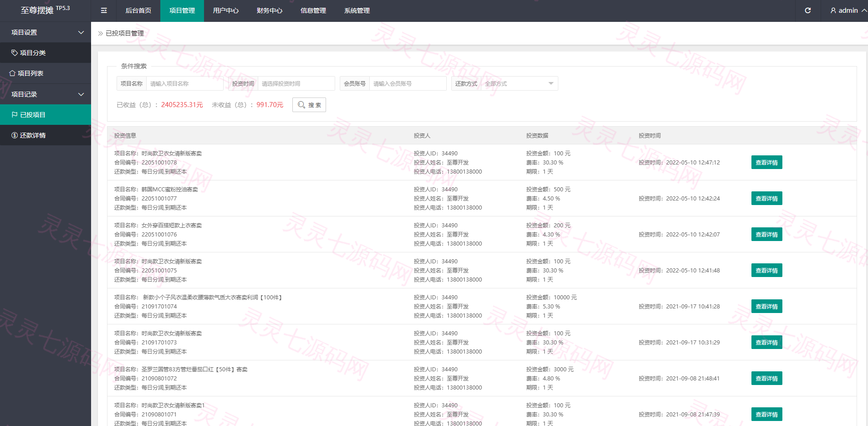Click the coin icon beside 还款详情
The image size is (868, 426).
coord(15,135)
